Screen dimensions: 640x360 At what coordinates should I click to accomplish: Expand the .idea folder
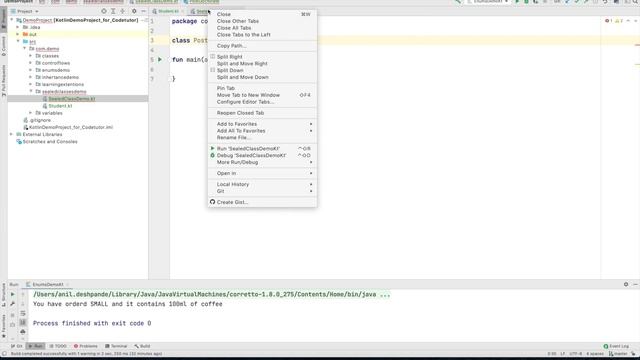(18, 27)
